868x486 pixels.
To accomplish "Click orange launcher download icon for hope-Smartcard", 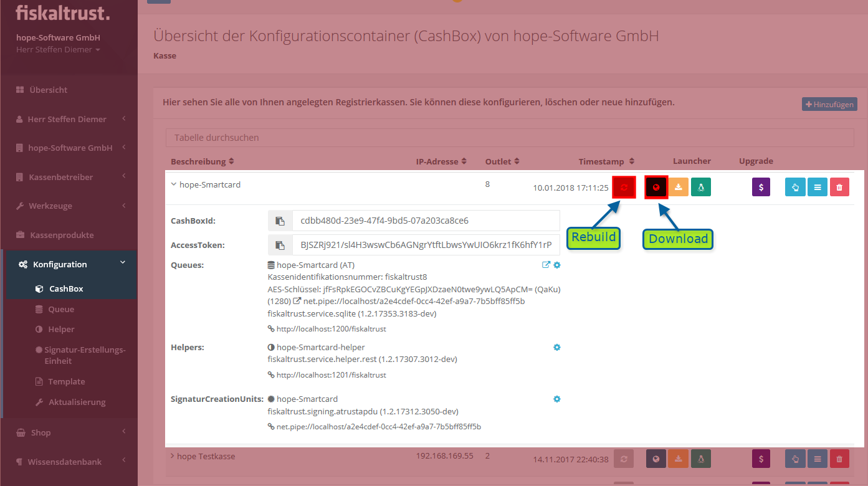I will click(x=679, y=187).
